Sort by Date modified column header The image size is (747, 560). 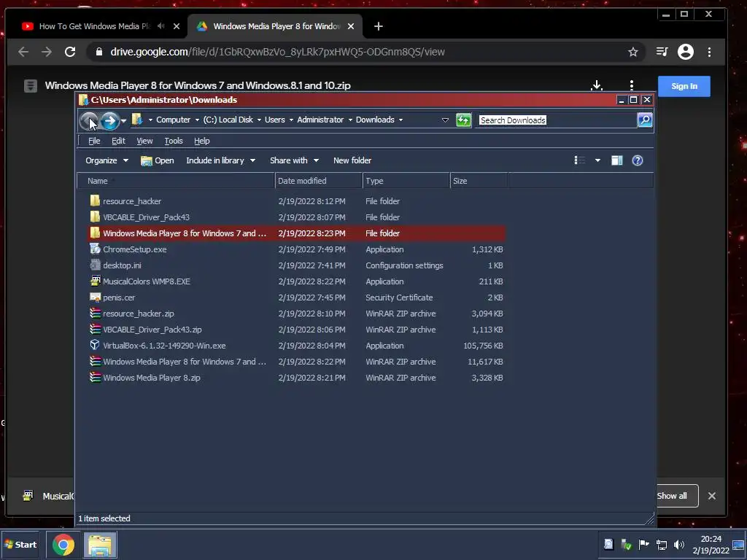(319, 181)
